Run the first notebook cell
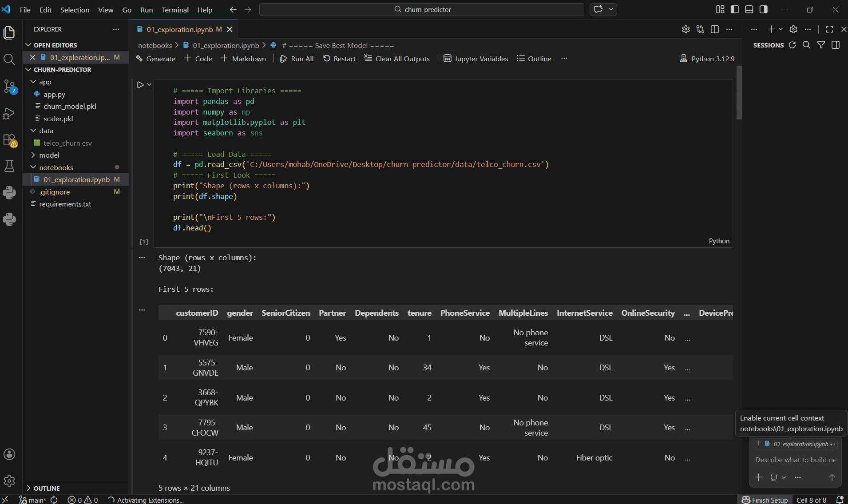This screenshot has height=504, width=848. (x=140, y=85)
